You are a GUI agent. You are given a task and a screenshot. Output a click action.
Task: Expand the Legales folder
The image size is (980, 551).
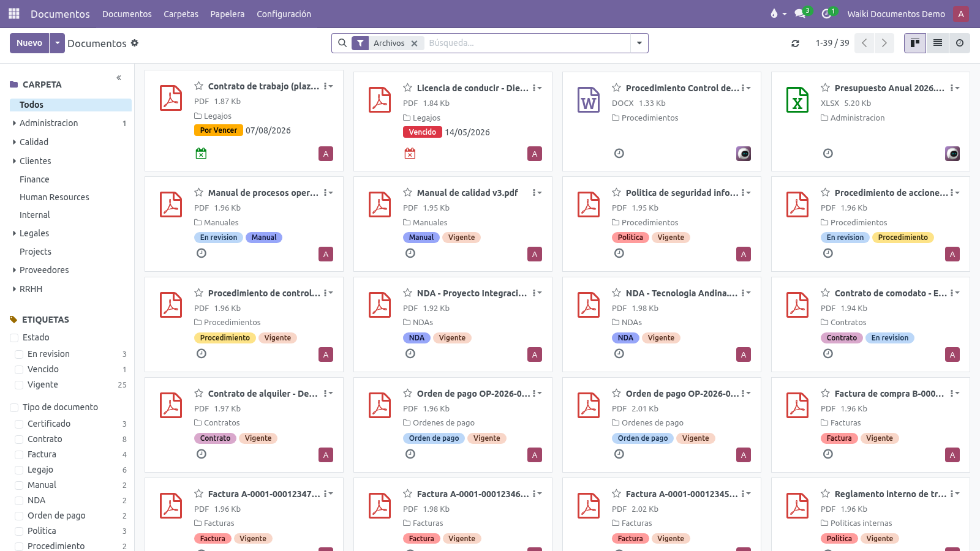(14, 233)
